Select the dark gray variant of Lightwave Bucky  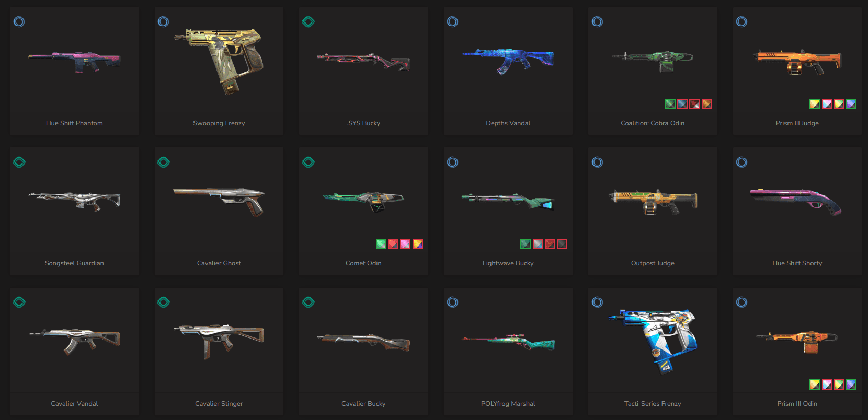coord(562,244)
